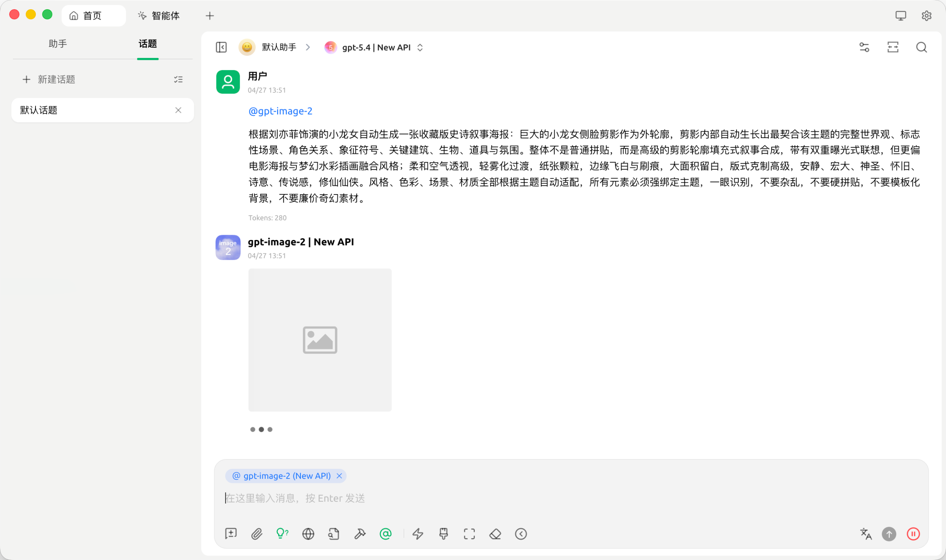Viewport: 946px width, 560px height.
Task: Open the knowledge base search icon
Action: pos(334,533)
